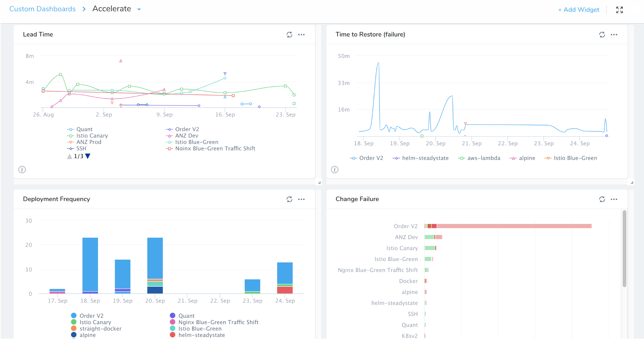The image size is (644, 340).
Task: Go to next Lead Time legend page
Action: (88, 156)
